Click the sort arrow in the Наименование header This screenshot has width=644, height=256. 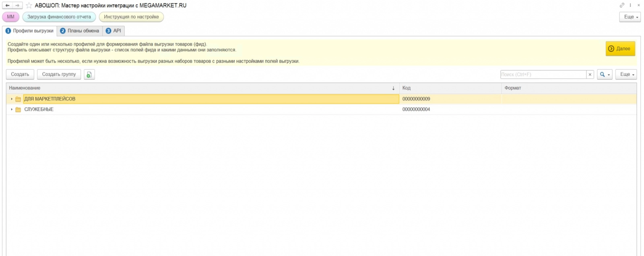click(x=393, y=88)
